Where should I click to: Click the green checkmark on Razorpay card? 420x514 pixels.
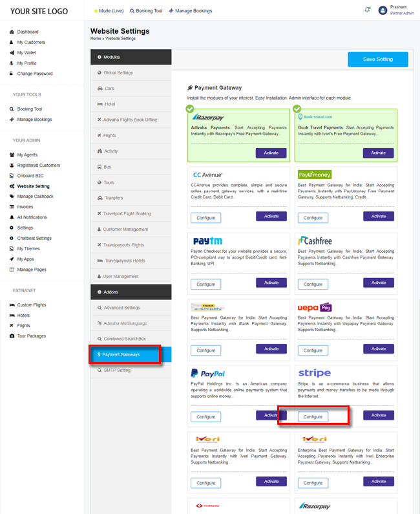tap(190, 109)
